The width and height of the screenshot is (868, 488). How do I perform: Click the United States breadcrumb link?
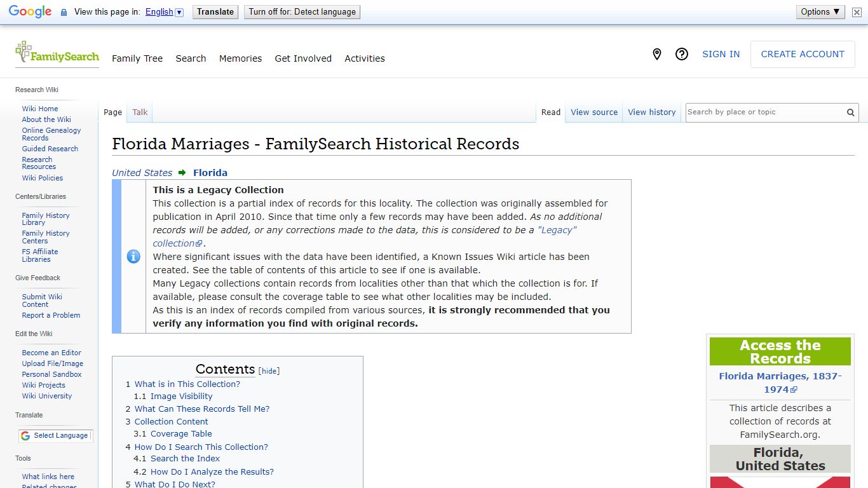(142, 173)
